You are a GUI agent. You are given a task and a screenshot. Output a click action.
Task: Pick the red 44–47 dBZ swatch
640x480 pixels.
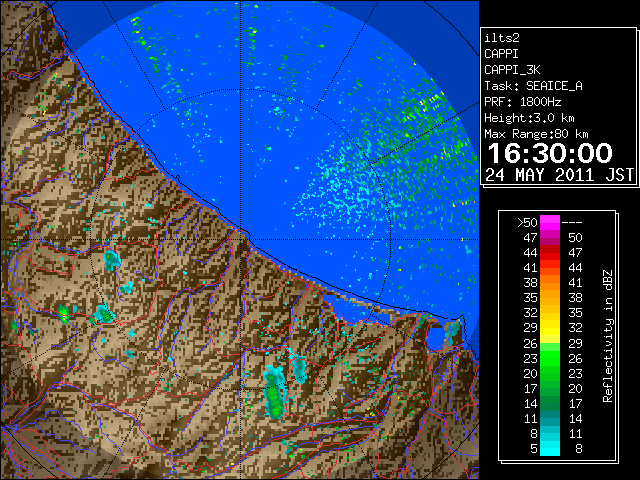550,253
